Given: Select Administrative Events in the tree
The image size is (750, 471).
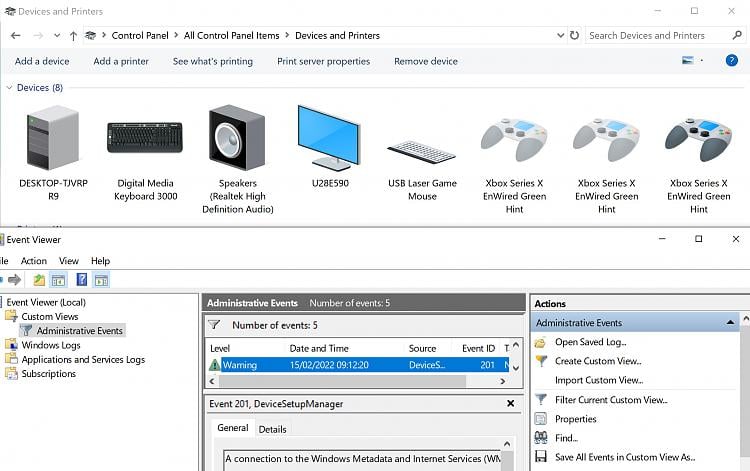Looking at the screenshot, I should pyautogui.click(x=79, y=331).
